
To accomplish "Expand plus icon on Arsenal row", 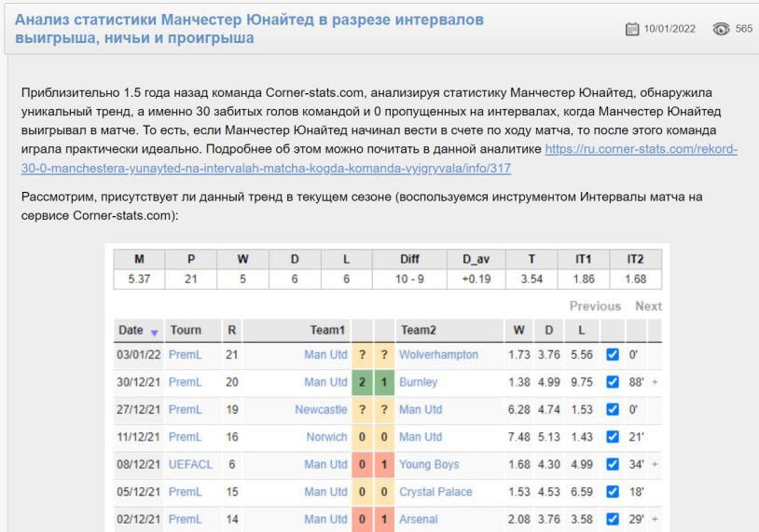I will pos(655,519).
